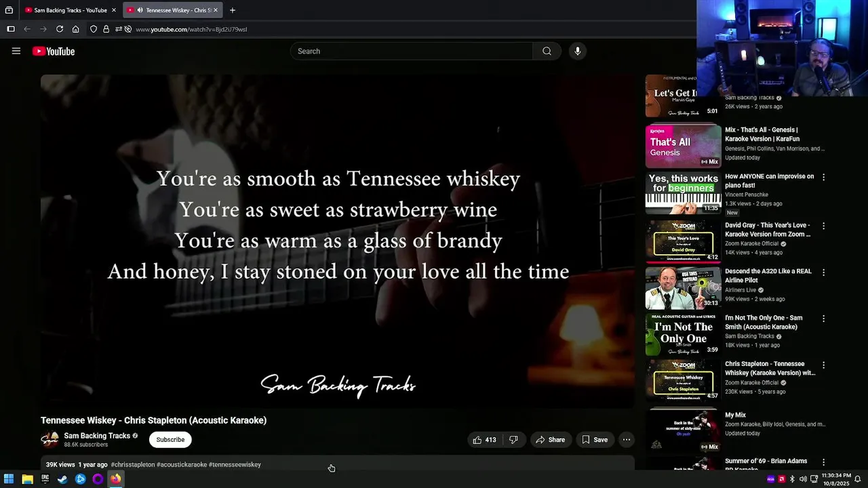Open options for Summer of '69 video
The height and width of the screenshot is (488, 868).
(x=824, y=462)
